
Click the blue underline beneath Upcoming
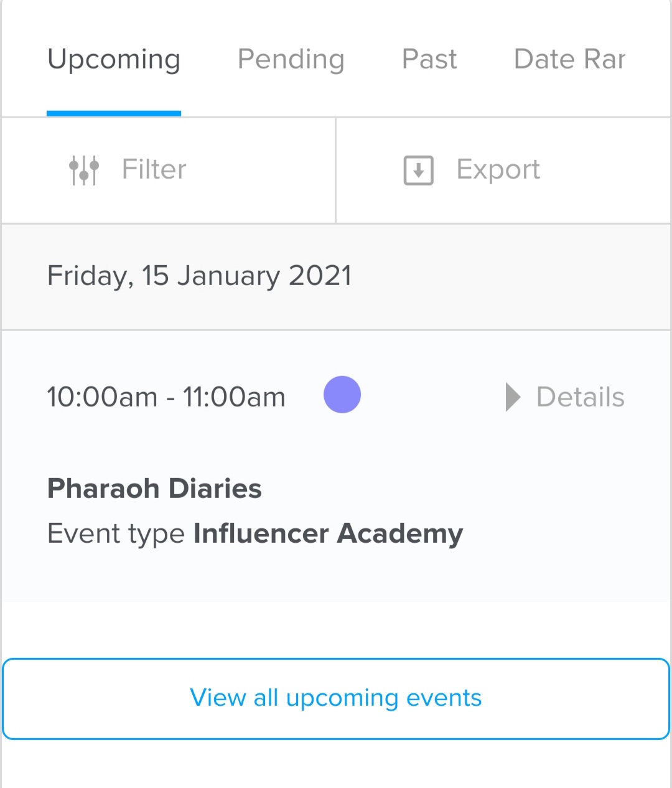coord(114,113)
